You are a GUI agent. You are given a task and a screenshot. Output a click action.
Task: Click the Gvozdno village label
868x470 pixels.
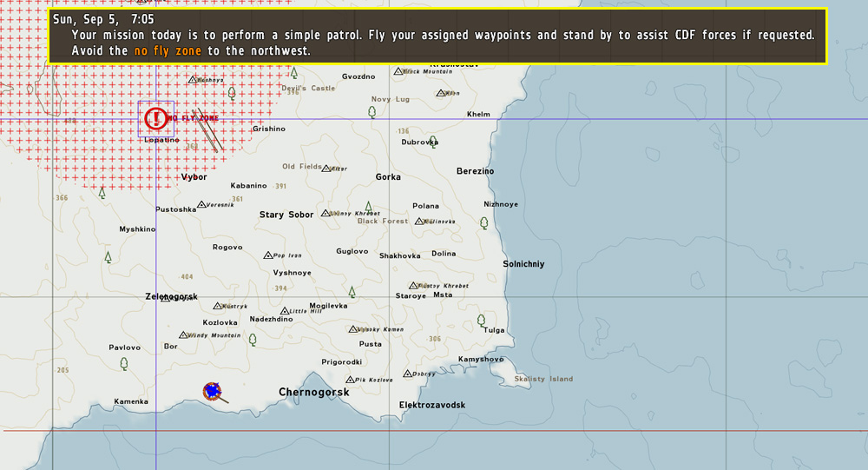tap(358, 76)
